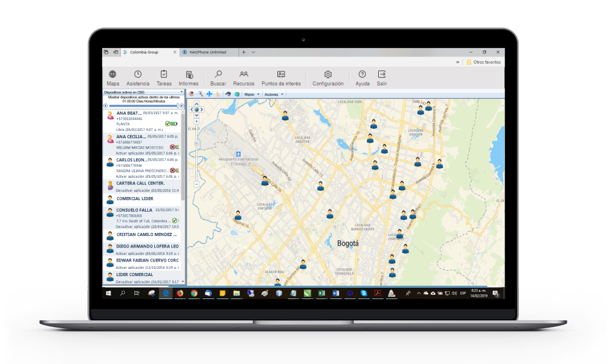607x364 pixels.
Task: Select CONSUELO FALLA in device list
Action: pos(135,210)
